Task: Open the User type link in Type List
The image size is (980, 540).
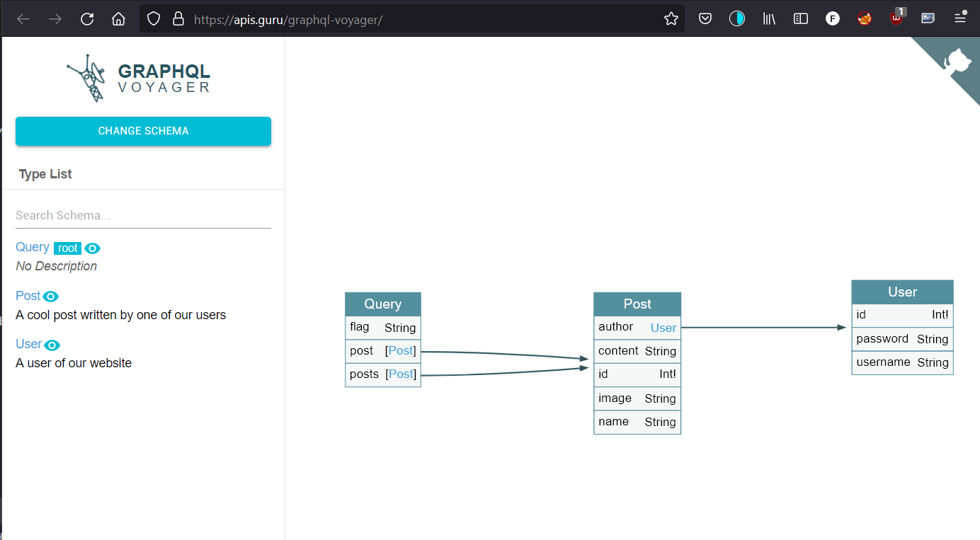Action: (x=28, y=344)
